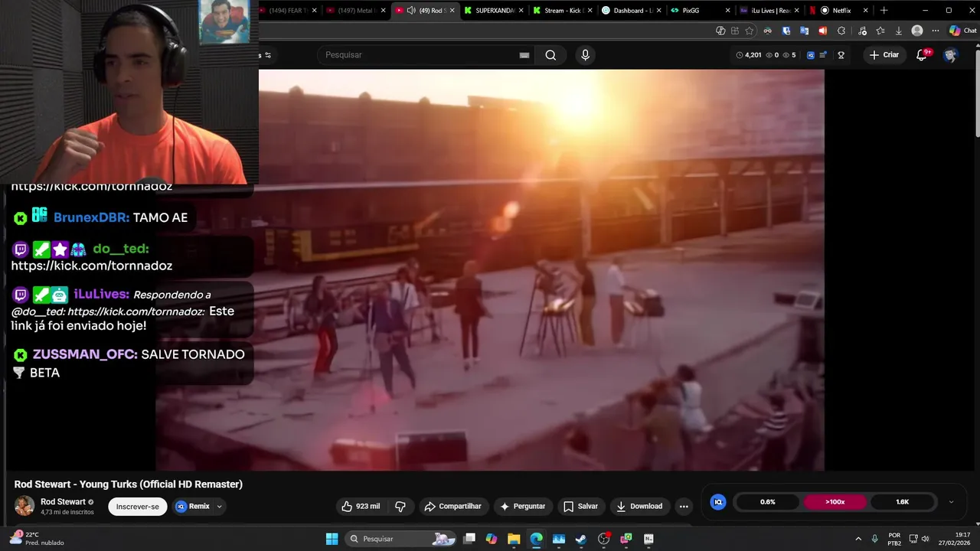Click the 0.6% vidIQ stat
Screen dimensions: 980x551
(x=768, y=502)
